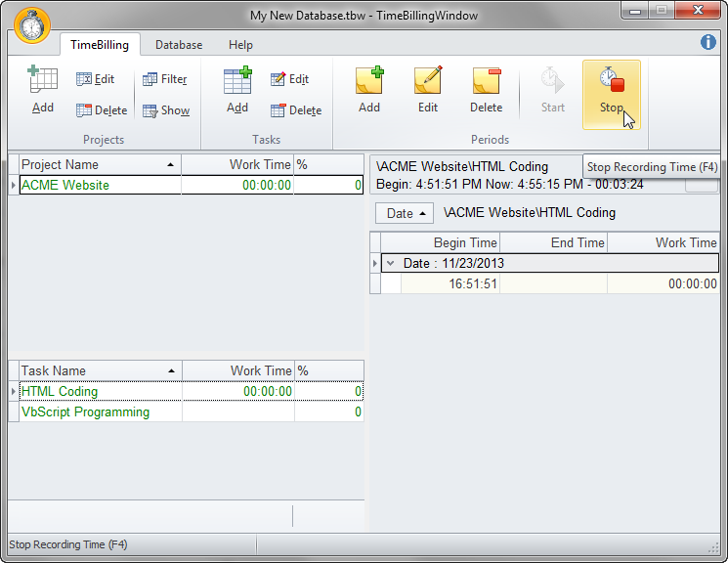This screenshot has width=728, height=563.
Task: Open the Help ribbon tab
Action: click(240, 45)
